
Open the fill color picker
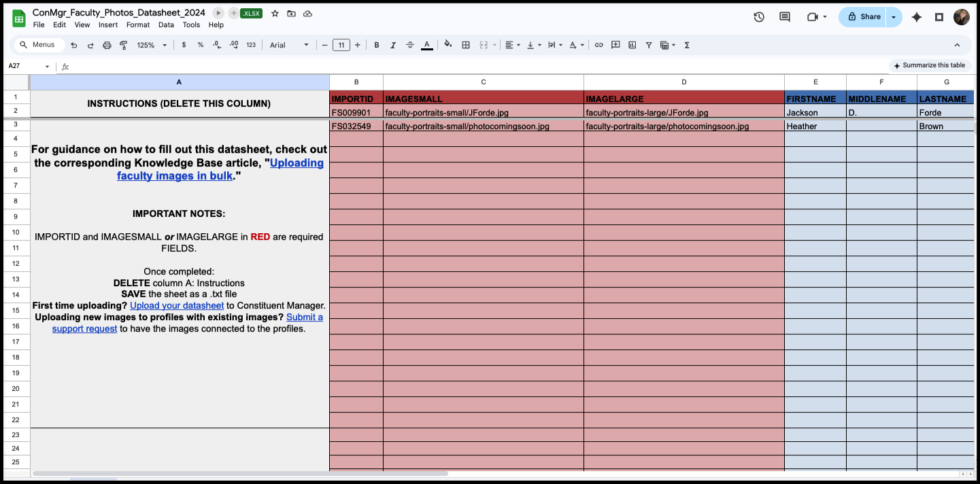[448, 45]
